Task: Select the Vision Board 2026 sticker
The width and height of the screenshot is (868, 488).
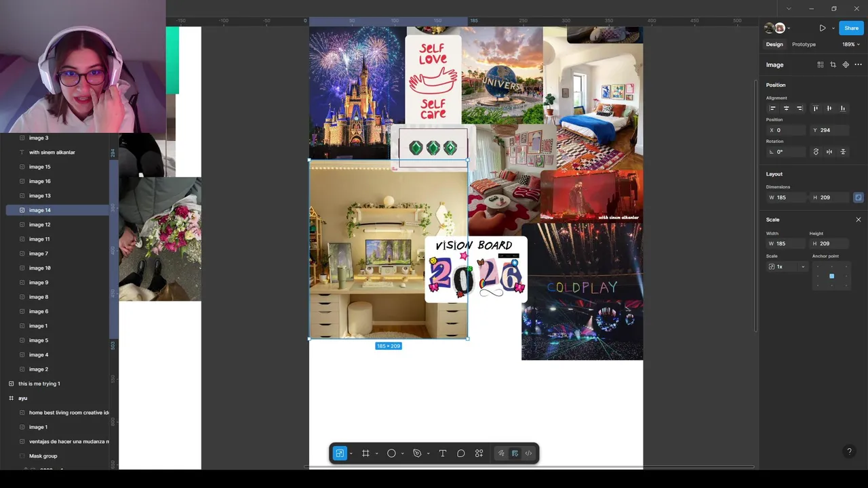Action: tap(476, 268)
